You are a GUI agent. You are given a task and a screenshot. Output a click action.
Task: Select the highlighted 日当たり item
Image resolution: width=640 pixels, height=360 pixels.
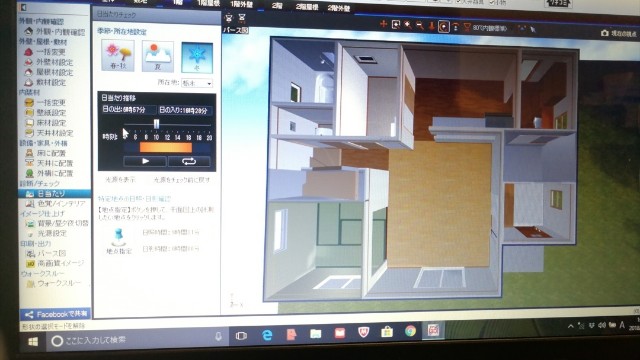pyautogui.click(x=54, y=193)
